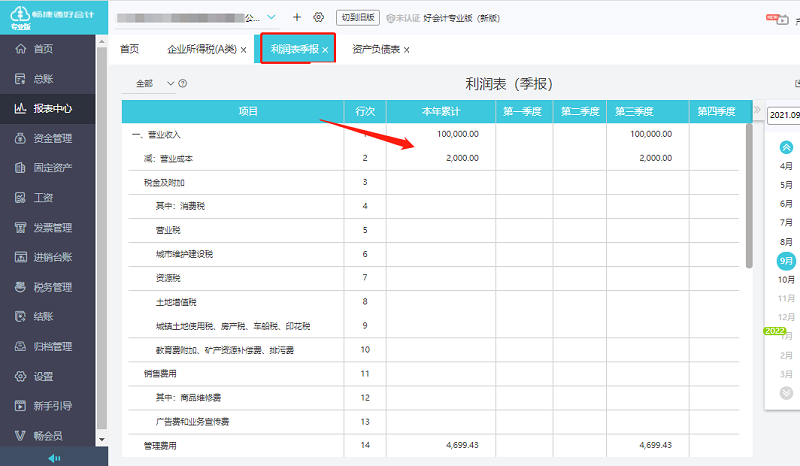800x466 pixels.
Task: Select 4月 in month list
Action: (786, 166)
